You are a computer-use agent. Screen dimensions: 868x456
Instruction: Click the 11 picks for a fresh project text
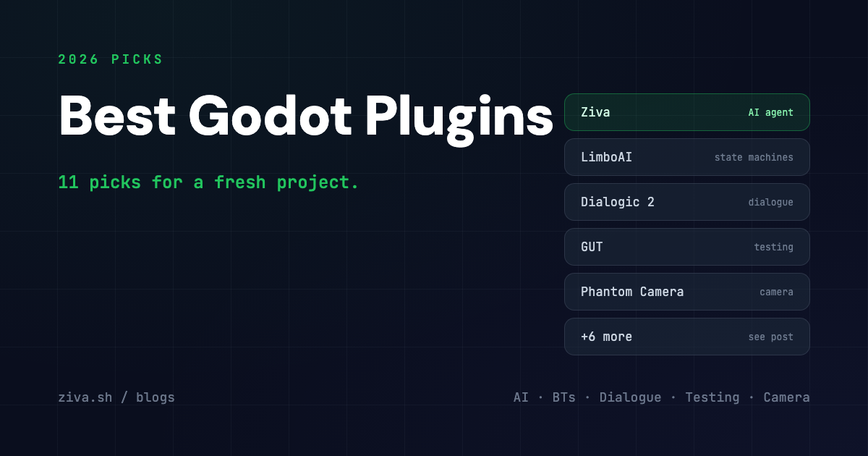pyautogui.click(x=208, y=182)
